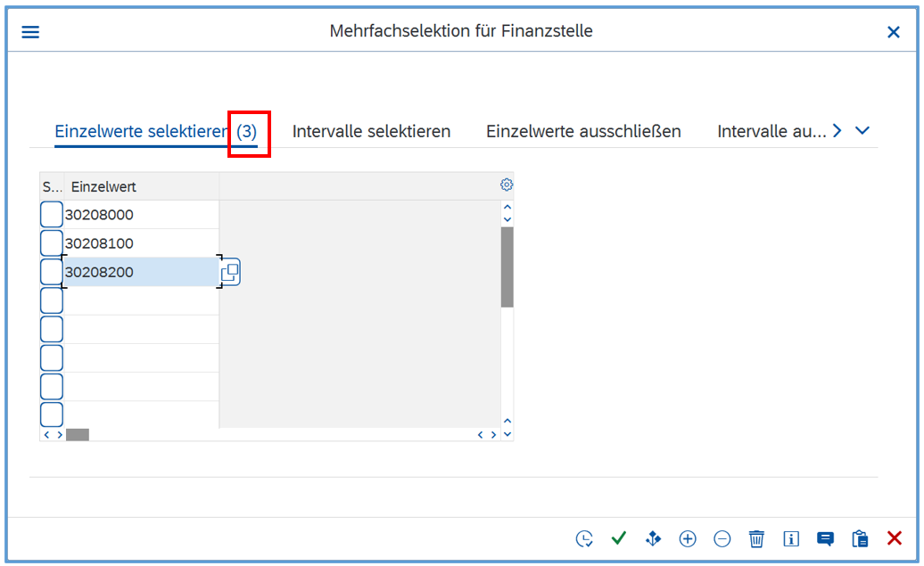
Task: Click the speech bubble text icon
Action: (x=826, y=538)
